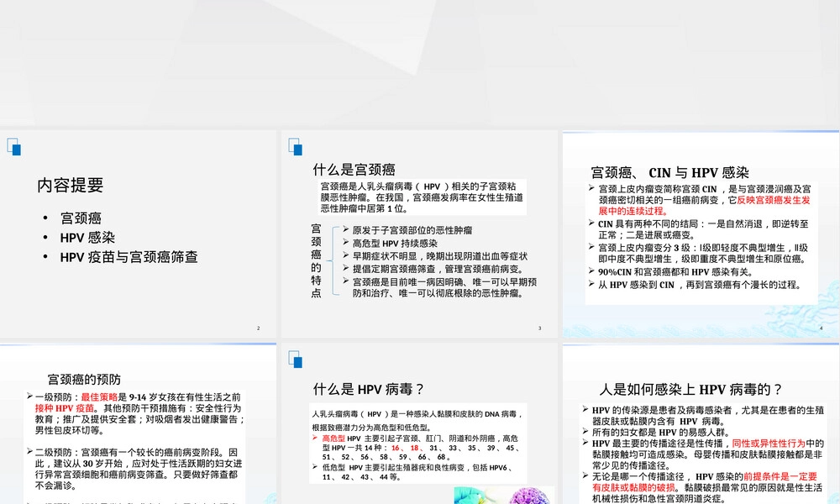Click red text 前提条件是一定要有皮肤或黏膜的破损
Viewport: 840px width, 504px height.
(705, 482)
